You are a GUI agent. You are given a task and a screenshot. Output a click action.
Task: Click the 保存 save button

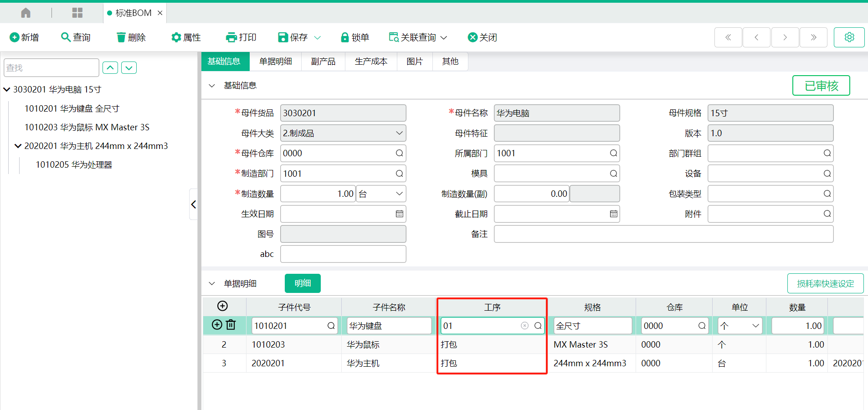293,37
